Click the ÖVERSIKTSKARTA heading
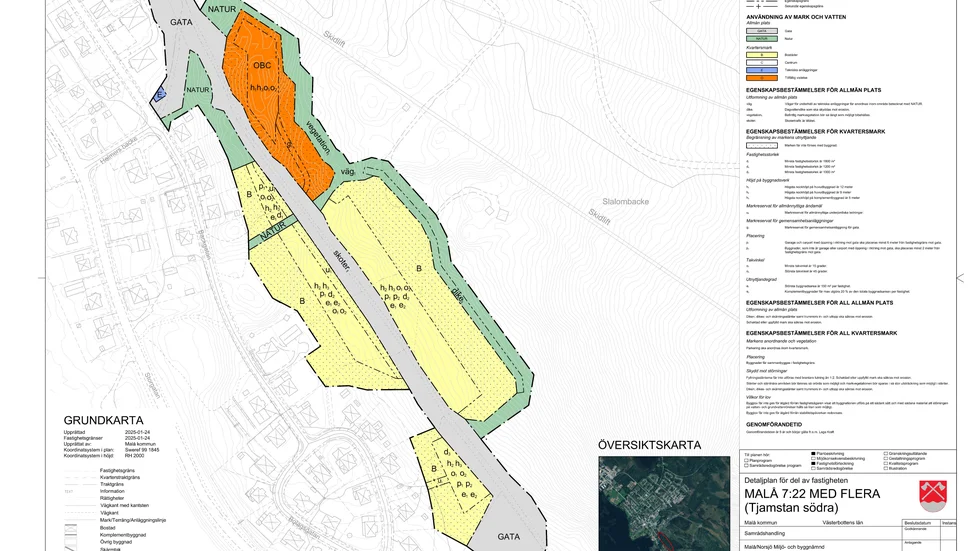 click(x=649, y=445)
